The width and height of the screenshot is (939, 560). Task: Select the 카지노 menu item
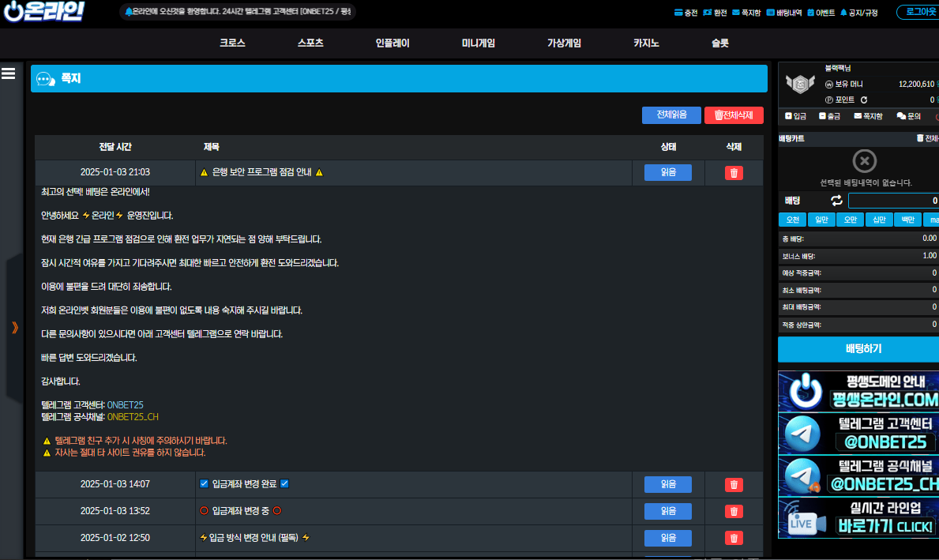click(x=646, y=43)
